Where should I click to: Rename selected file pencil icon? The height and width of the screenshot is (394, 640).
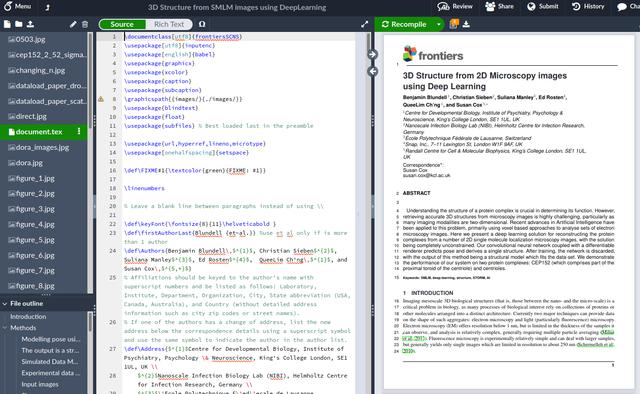(73, 24)
